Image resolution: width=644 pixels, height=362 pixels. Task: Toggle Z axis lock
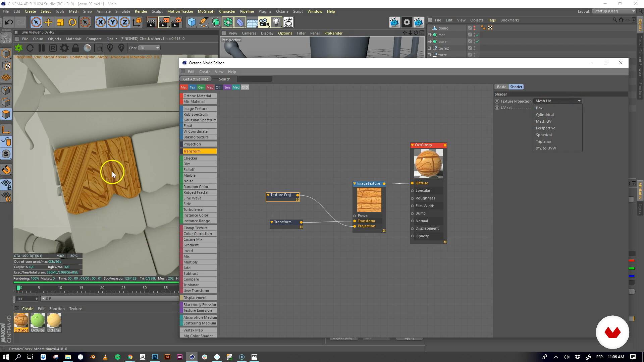point(125,22)
